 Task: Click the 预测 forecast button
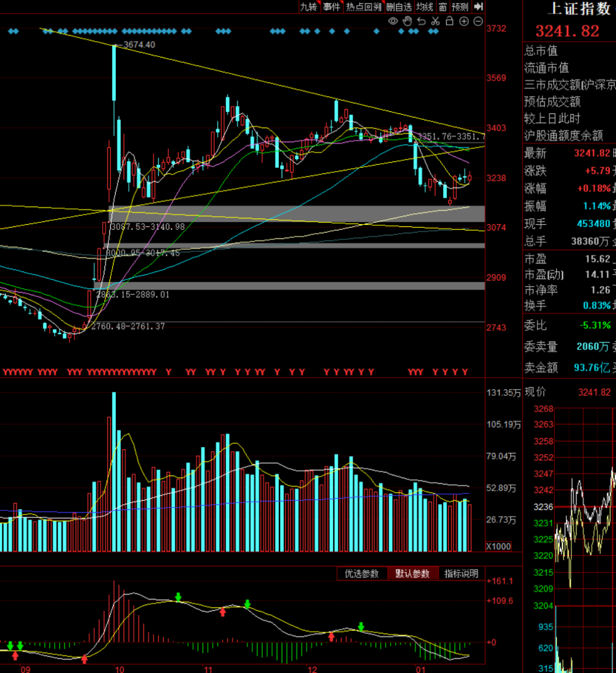(x=460, y=7)
